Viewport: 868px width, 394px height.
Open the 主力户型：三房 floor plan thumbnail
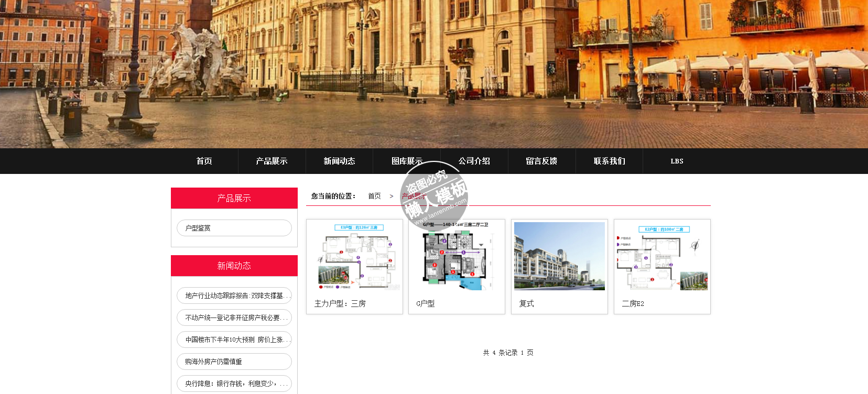point(354,256)
